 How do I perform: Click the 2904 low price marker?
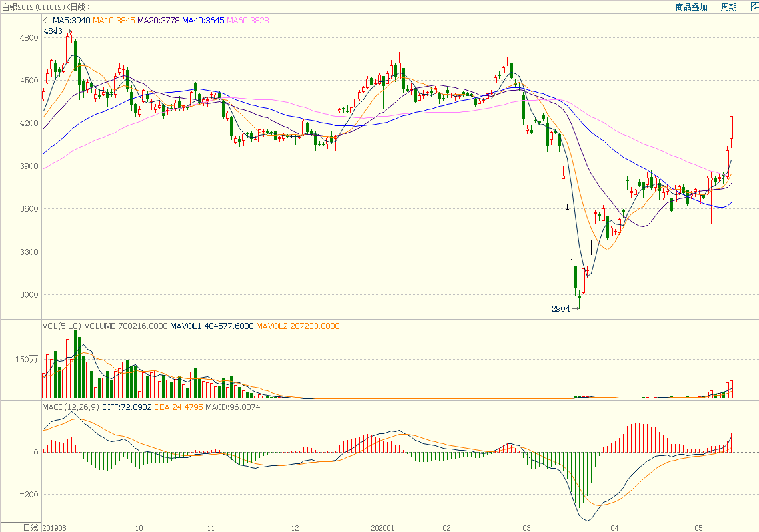tap(561, 309)
